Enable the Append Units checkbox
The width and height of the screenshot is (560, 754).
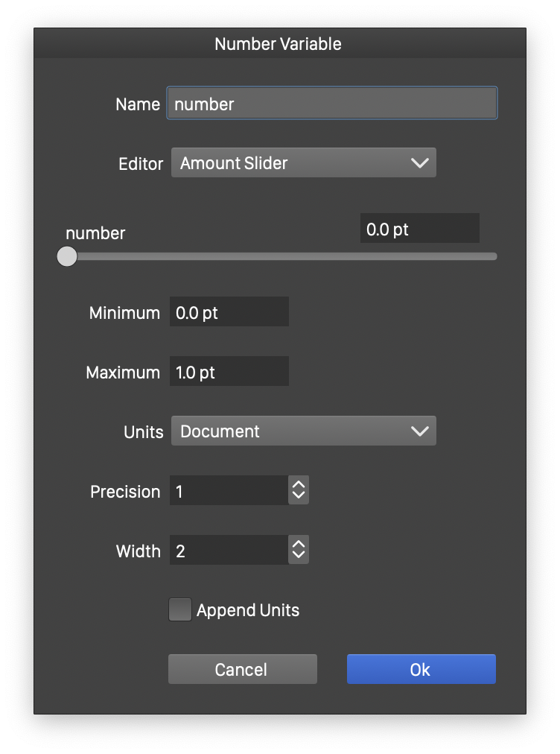[180, 610]
